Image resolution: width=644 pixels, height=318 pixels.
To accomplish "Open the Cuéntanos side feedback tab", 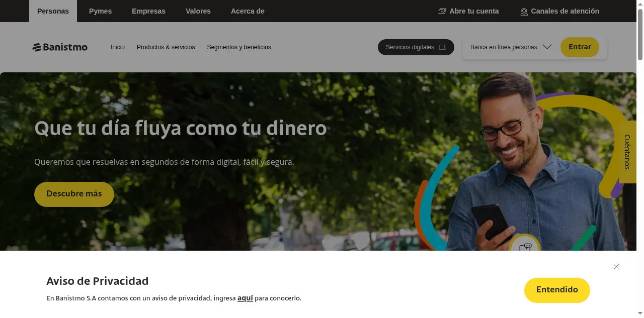I will tap(627, 152).
